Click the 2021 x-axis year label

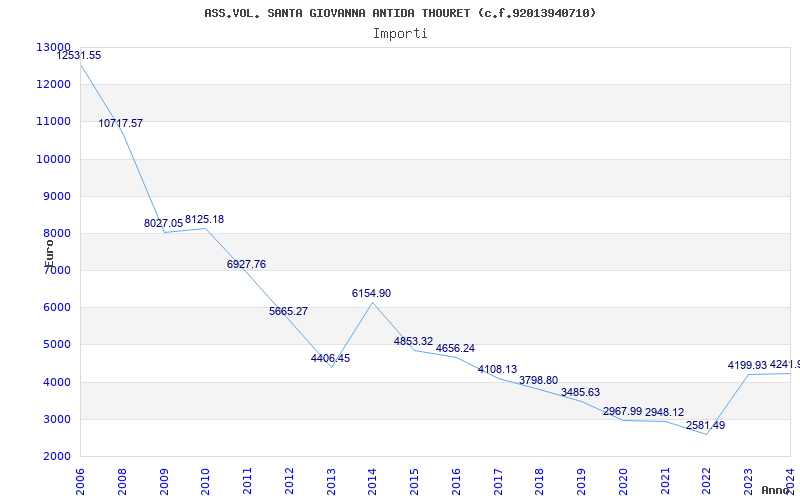pyautogui.click(x=665, y=482)
